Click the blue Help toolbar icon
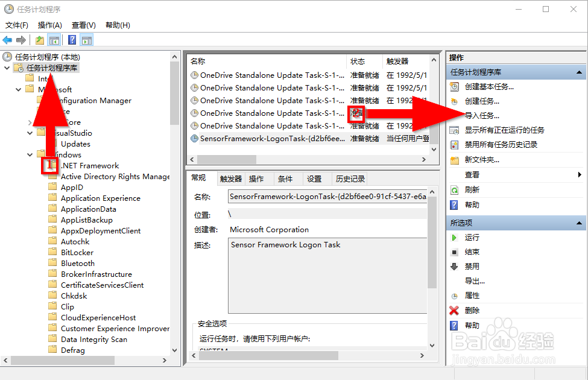Image resolution: width=588 pixels, height=380 pixels. pos(72,40)
